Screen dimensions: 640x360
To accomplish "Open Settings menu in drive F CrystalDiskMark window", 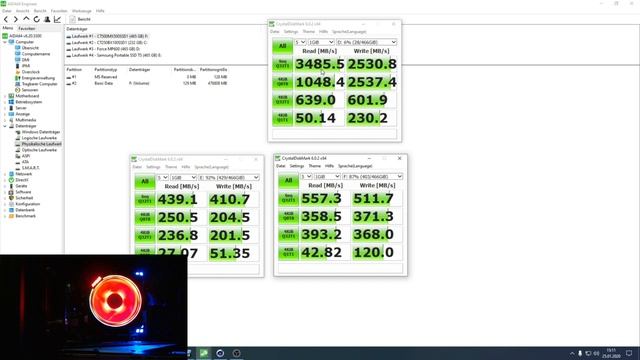I will (x=297, y=166).
